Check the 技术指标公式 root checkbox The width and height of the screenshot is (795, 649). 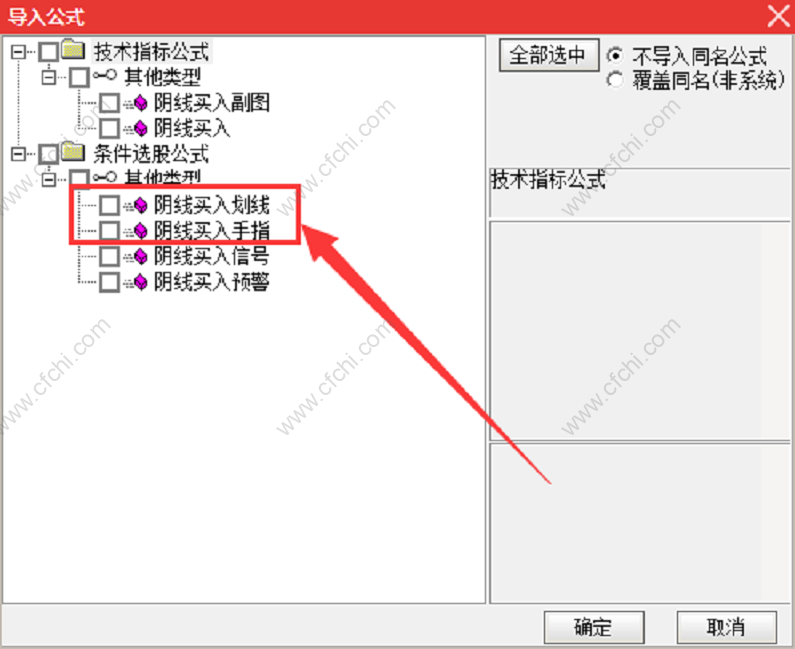(49, 52)
